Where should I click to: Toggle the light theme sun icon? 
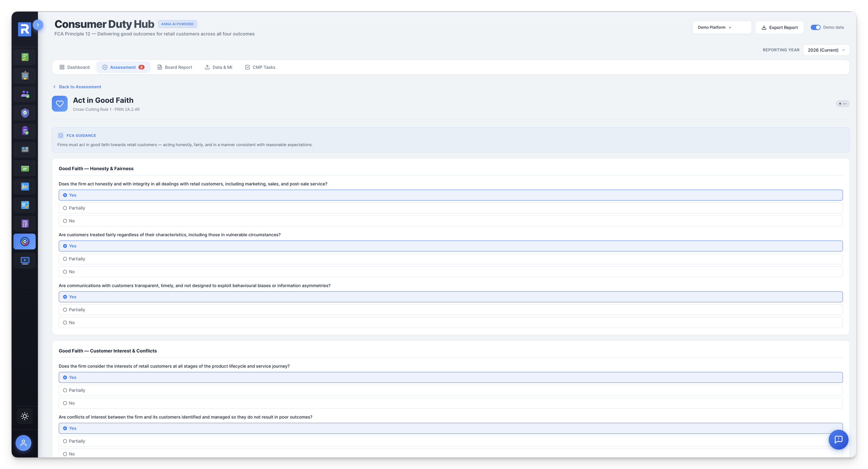(x=25, y=416)
